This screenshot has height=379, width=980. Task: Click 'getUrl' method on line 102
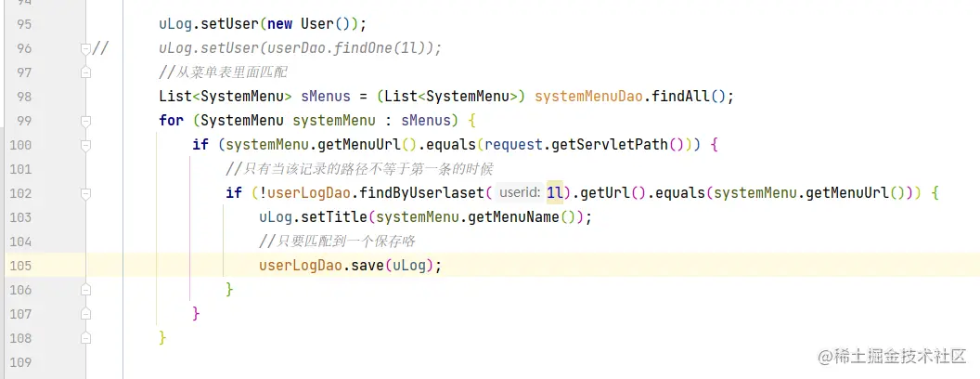605,193
